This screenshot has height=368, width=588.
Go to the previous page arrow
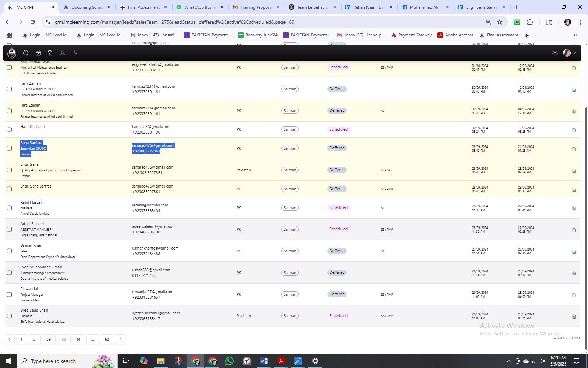click(9, 339)
